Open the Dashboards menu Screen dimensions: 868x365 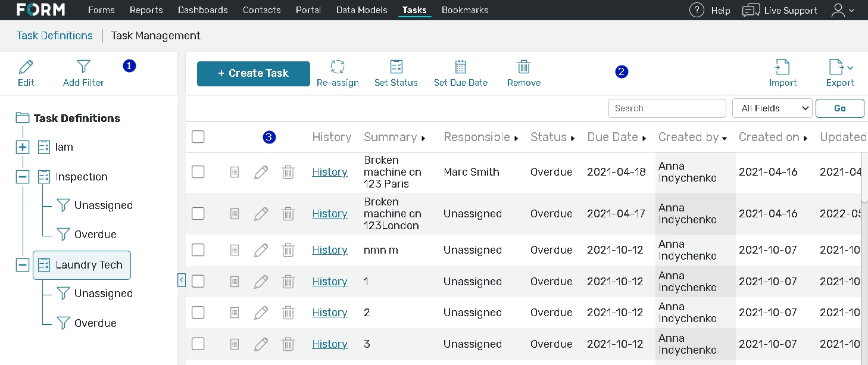click(x=202, y=10)
